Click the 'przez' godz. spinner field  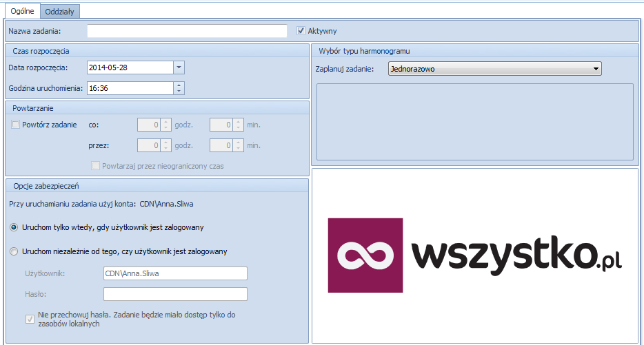(149, 145)
